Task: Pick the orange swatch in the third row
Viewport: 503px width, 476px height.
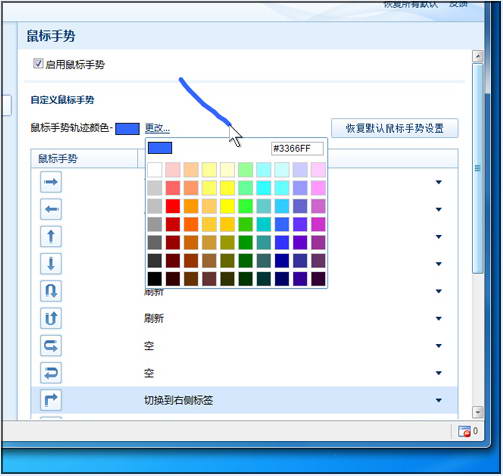Action: click(191, 206)
